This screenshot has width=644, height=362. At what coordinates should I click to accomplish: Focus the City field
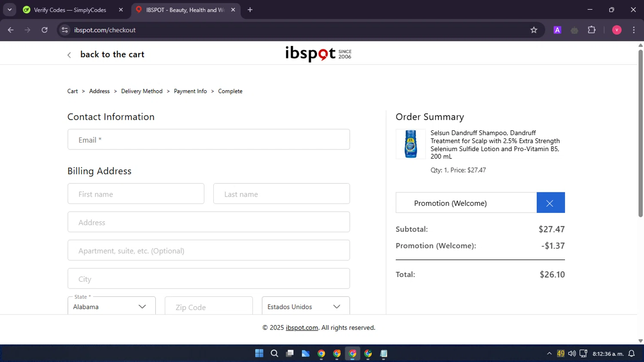[209, 279]
